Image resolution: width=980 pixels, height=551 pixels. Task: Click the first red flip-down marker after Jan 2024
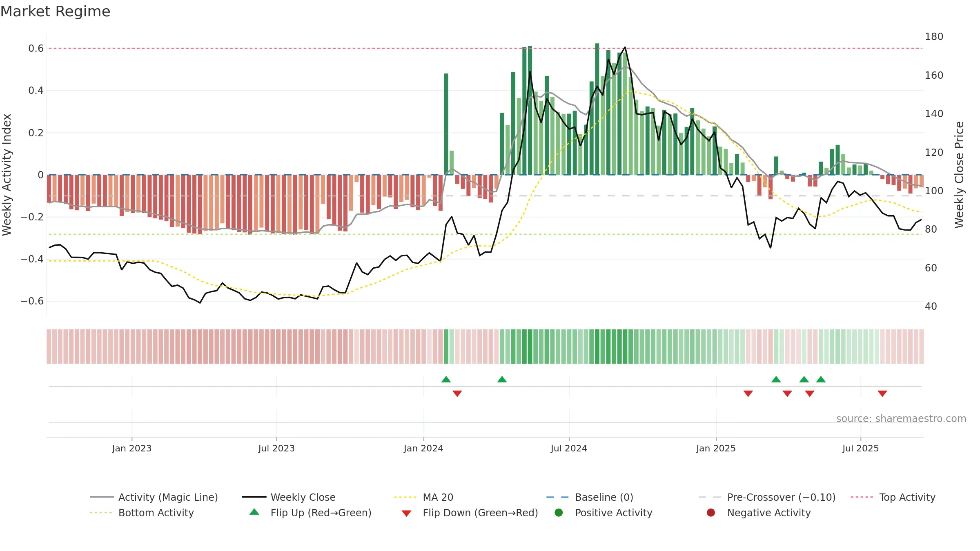pos(457,393)
